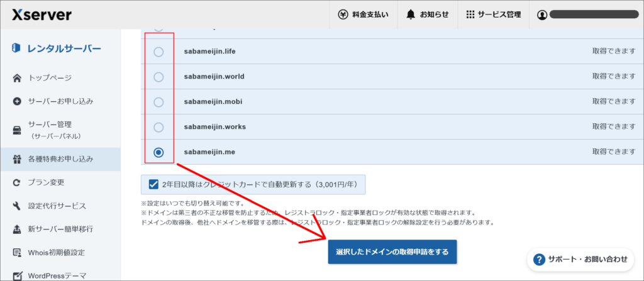Image resolution: width=644 pixels, height=281 pixels.
Task: Click 選択したドメインの取得申請をする button
Action: [392, 252]
